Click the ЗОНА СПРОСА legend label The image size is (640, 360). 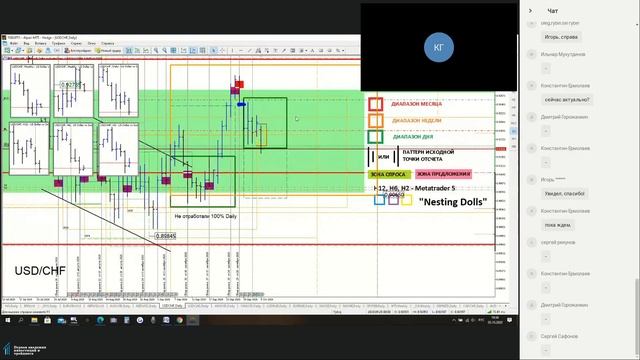[389, 174]
